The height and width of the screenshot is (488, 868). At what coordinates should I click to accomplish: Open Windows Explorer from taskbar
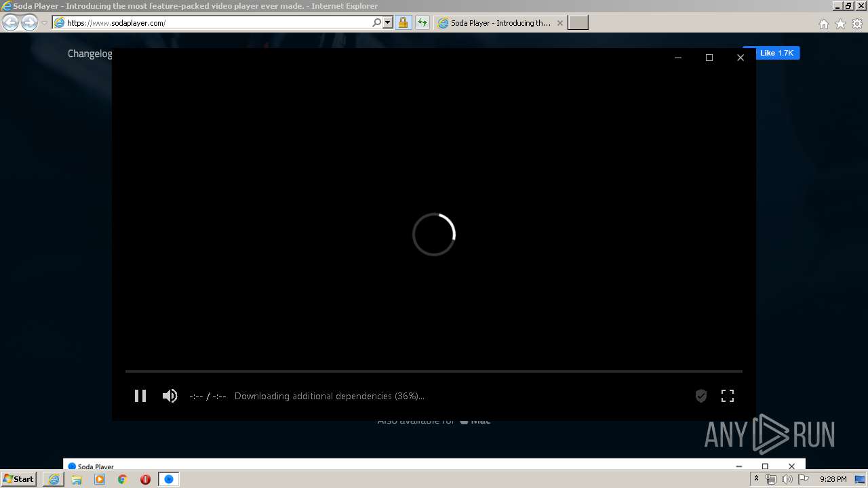point(77,479)
